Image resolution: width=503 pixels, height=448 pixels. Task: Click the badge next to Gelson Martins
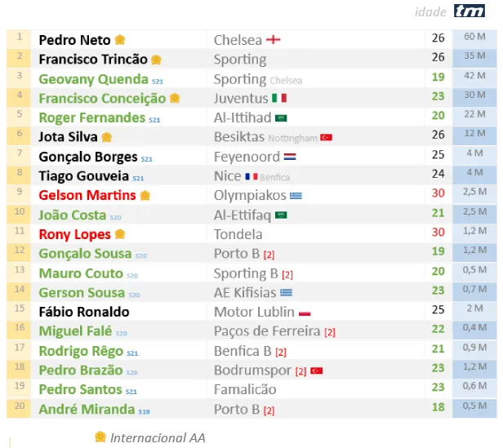pos(145,195)
